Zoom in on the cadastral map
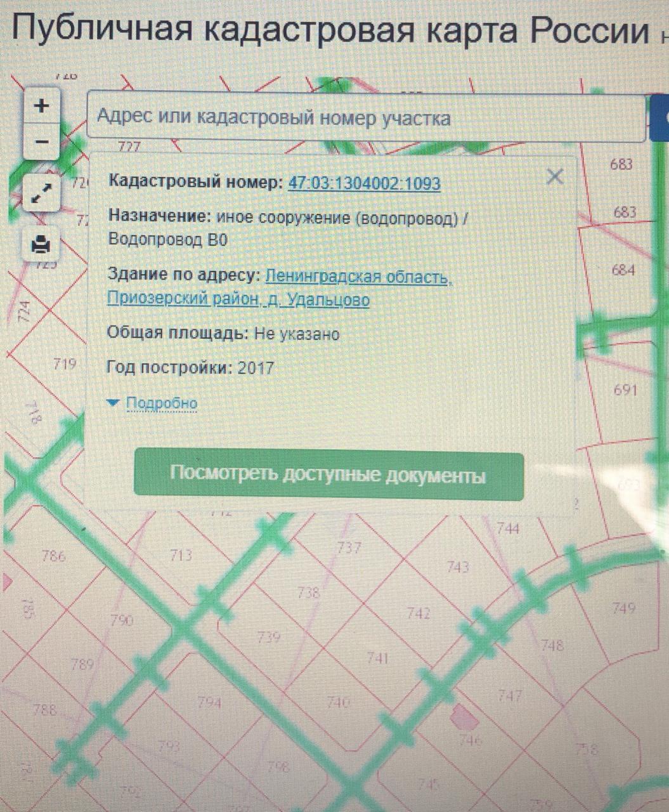669x812 pixels. click(x=42, y=105)
